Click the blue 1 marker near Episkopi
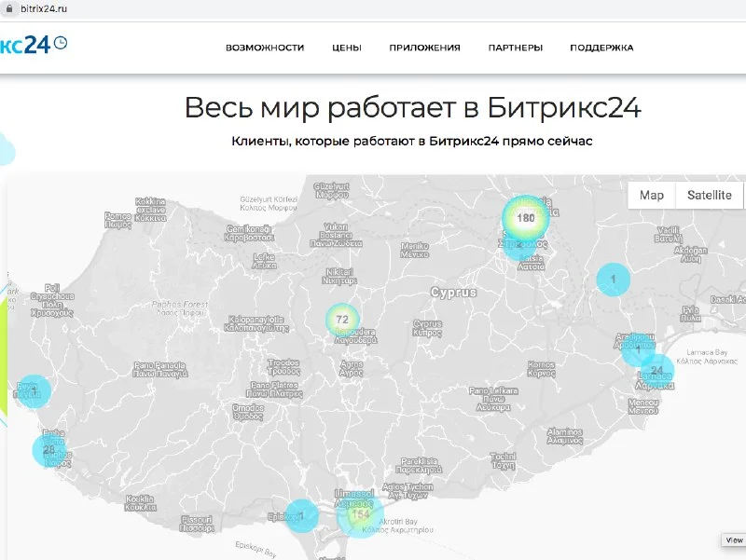The image size is (746, 560). click(x=301, y=514)
